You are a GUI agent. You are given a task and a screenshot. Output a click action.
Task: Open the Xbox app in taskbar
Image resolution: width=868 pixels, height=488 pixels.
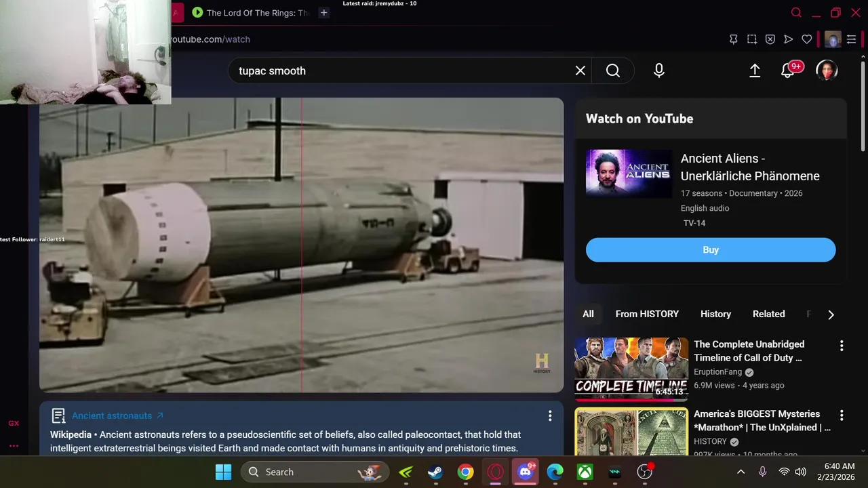tap(585, 472)
